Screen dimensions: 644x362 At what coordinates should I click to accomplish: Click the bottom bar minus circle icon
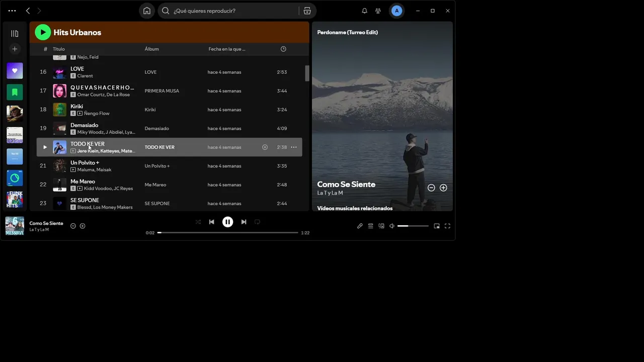(73, 226)
